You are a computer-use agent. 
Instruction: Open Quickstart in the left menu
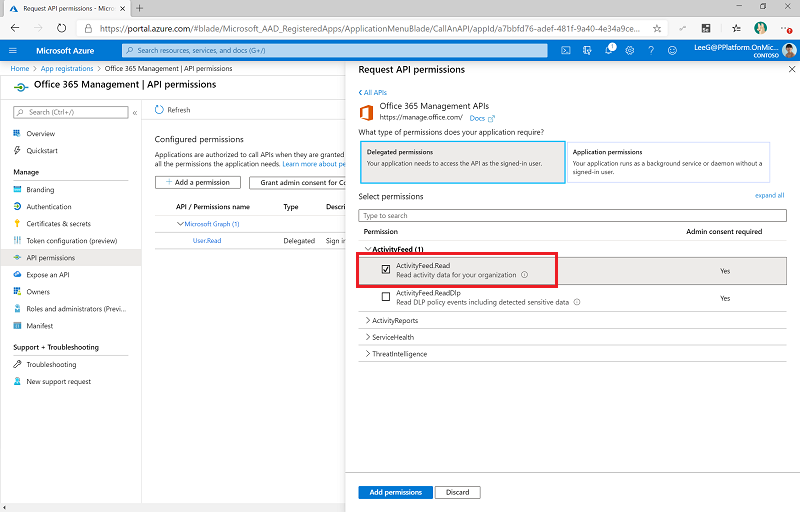coord(42,150)
